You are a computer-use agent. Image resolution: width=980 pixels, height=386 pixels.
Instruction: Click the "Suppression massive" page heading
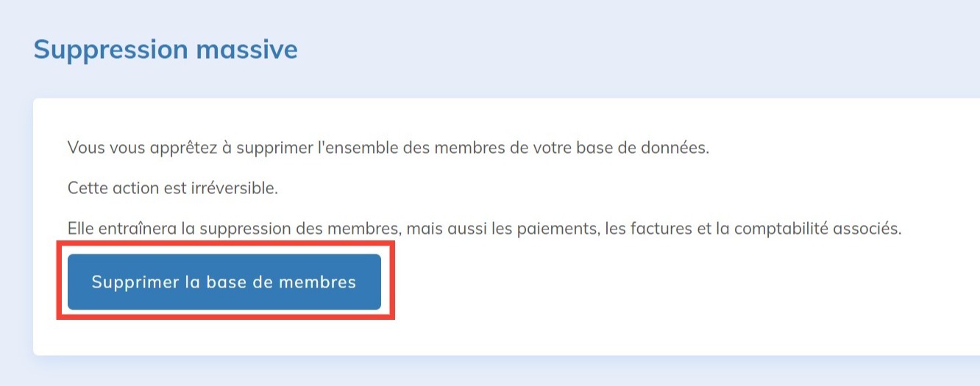click(x=166, y=49)
